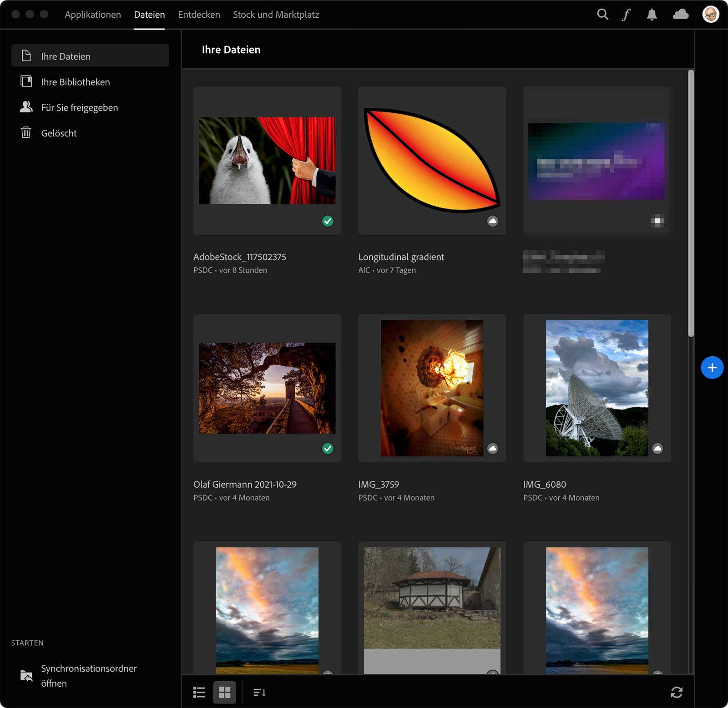Screen dimensions: 728x708
Task: Check the cloud sync status icon
Action: pos(680,15)
